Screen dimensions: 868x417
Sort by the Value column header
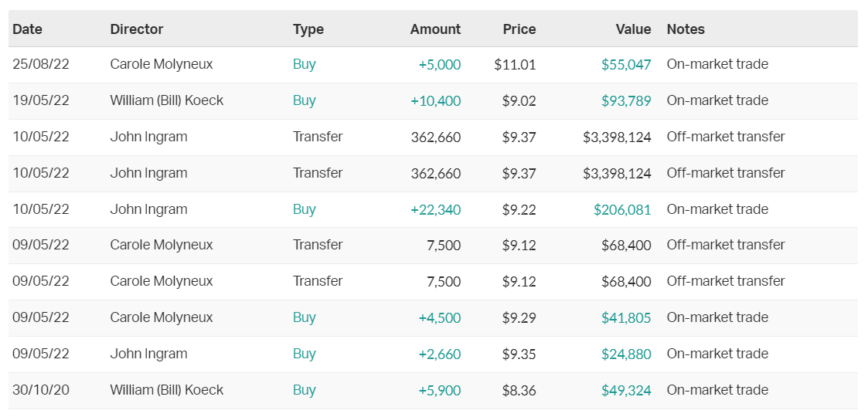click(633, 29)
